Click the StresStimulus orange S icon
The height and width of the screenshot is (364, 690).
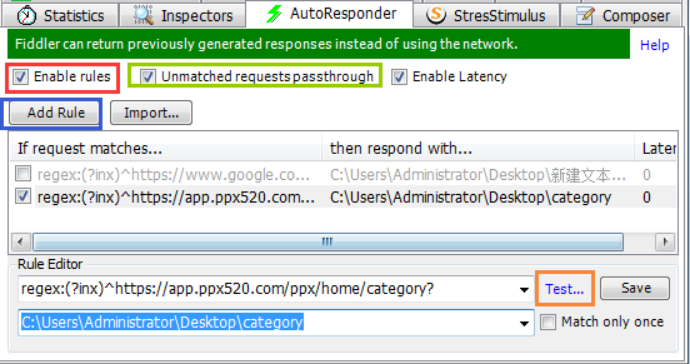[x=436, y=15]
